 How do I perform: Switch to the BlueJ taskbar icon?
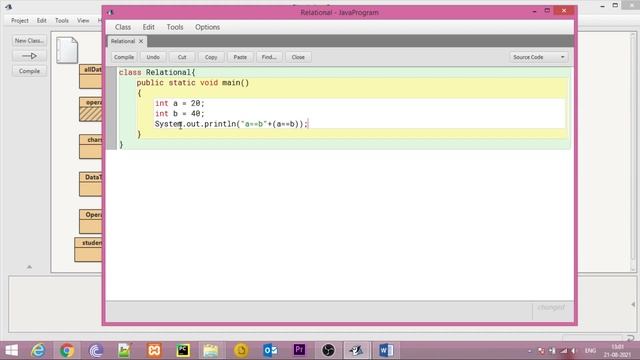[357, 350]
